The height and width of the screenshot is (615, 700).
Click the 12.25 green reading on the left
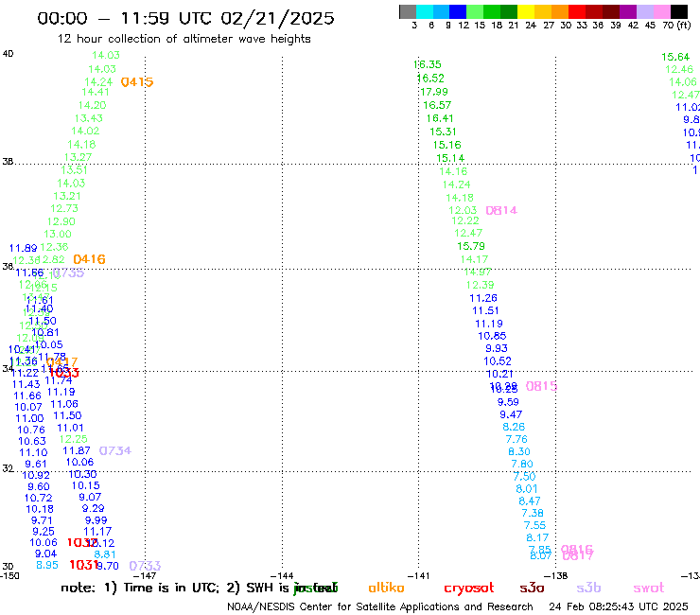click(x=73, y=439)
